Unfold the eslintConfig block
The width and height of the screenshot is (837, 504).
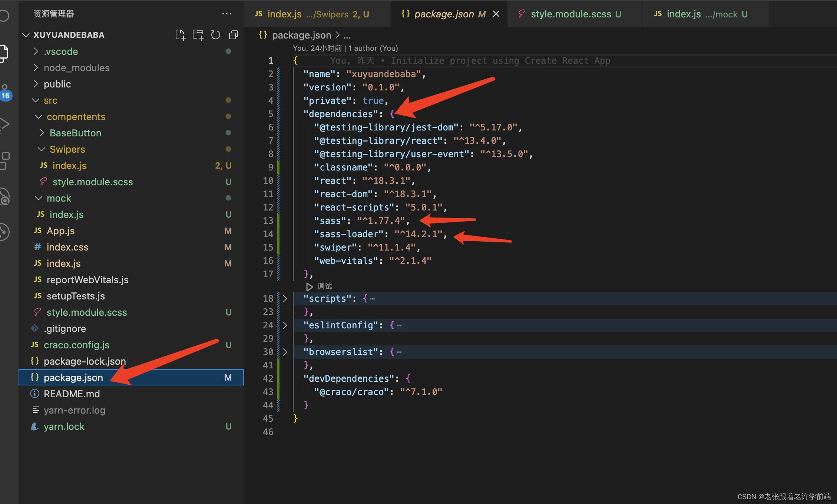click(x=285, y=325)
